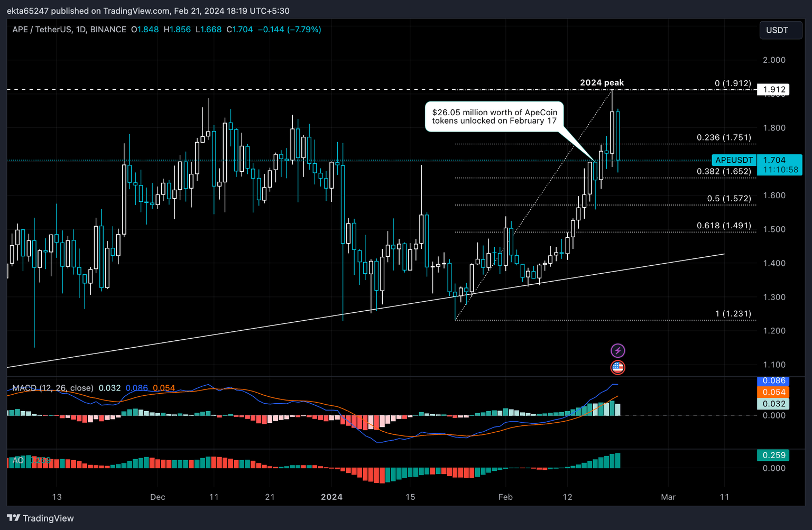Select the 0.618 (1.491) Fibonacci level label
Image resolution: width=812 pixels, height=530 pixels.
pyautogui.click(x=723, y=226)
